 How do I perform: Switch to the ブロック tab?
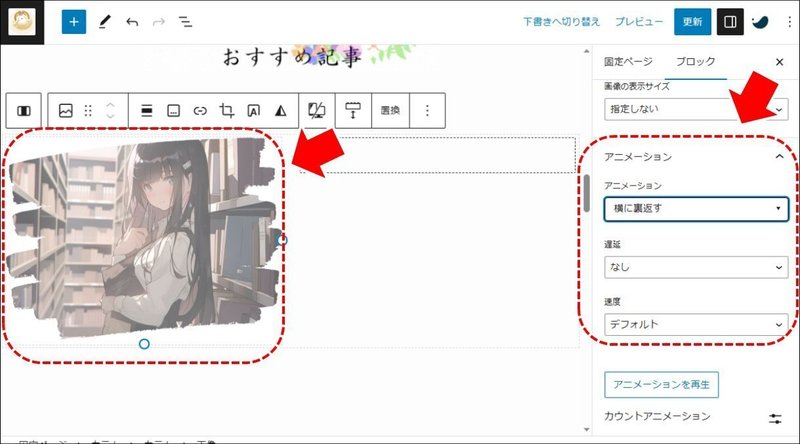[x=695, y=62]
